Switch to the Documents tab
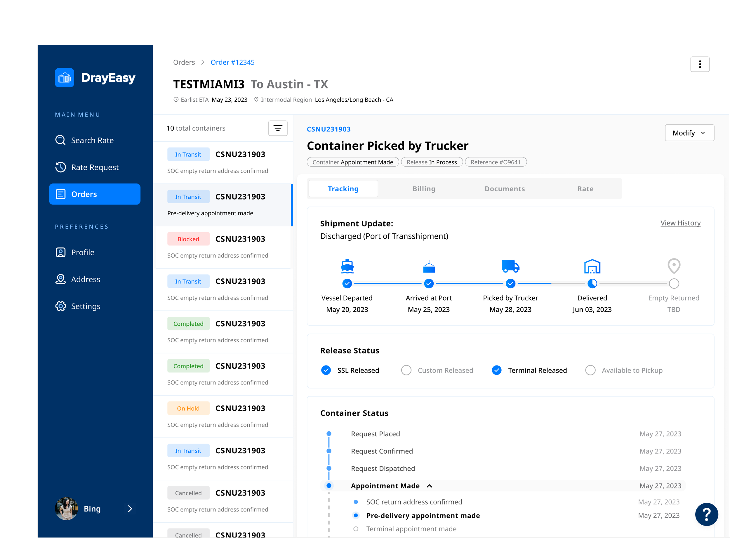 click(505, 189)
